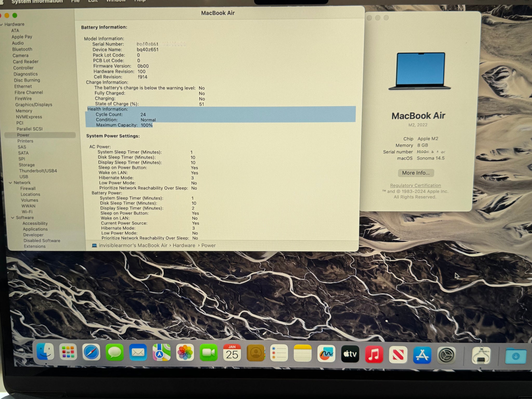Open the File menu

[x=75, y=1]
